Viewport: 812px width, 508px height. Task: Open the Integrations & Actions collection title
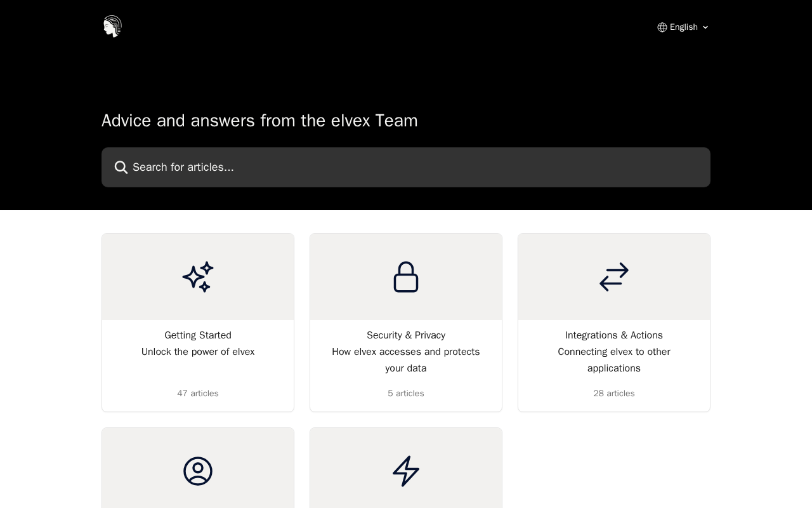click(x=614, y=335)
